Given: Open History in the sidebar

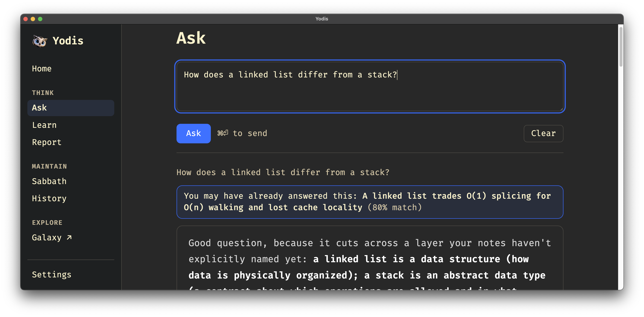Looking at the screenshot, I should (x=71, y=198).
